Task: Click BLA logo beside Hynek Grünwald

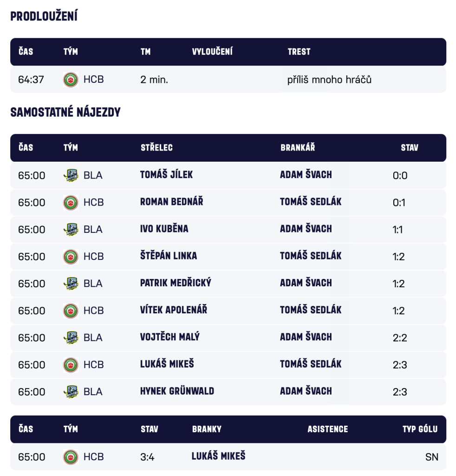Action: (x=71, y=391)
